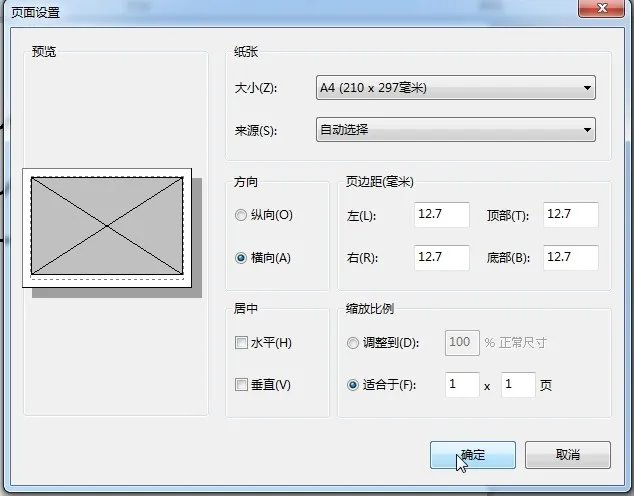Screen dimensions: 634x496
Task: Enable the 水平(H) horizontal centering checkbox
Action: pos(241,343)
